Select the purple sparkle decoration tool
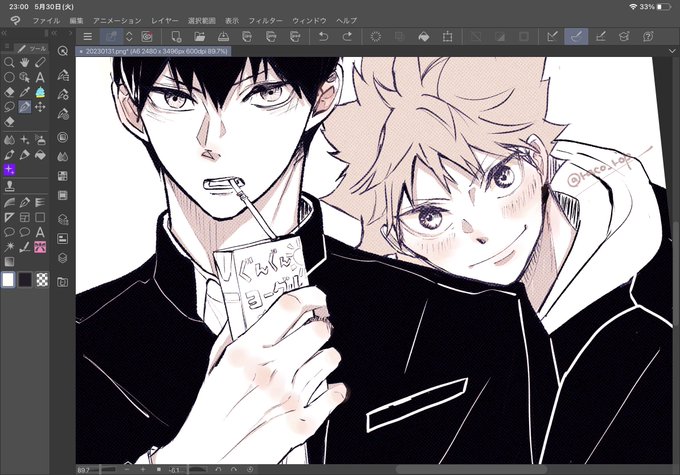 (x=9, y=169)
